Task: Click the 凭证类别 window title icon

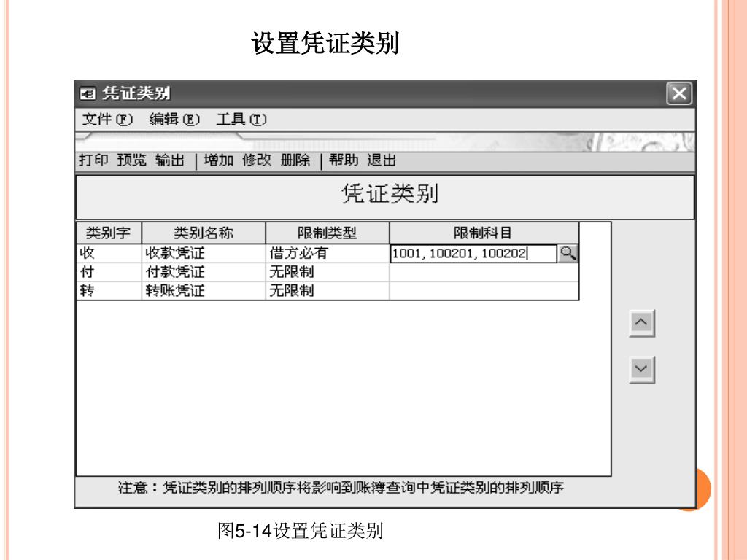Action: point(88,93)
